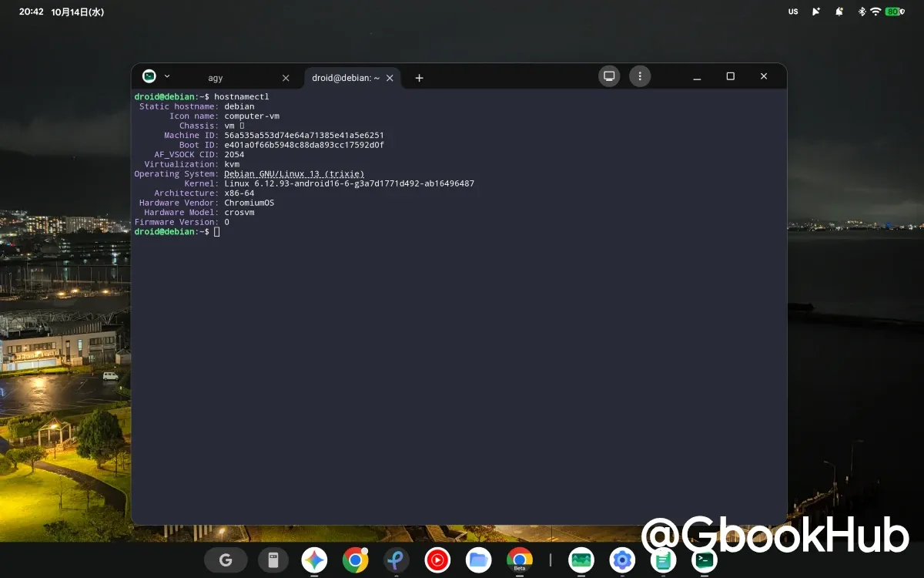Open Settings gear app in the taskbar
The width and height of the screenshot is (924, 578).
[622, 560]
